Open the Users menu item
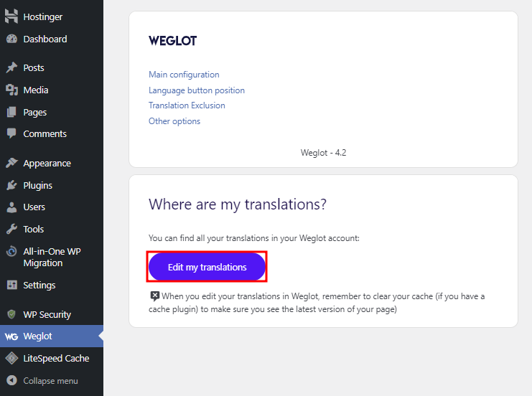Viewport: 532px width, 396px height. (34, 207)
